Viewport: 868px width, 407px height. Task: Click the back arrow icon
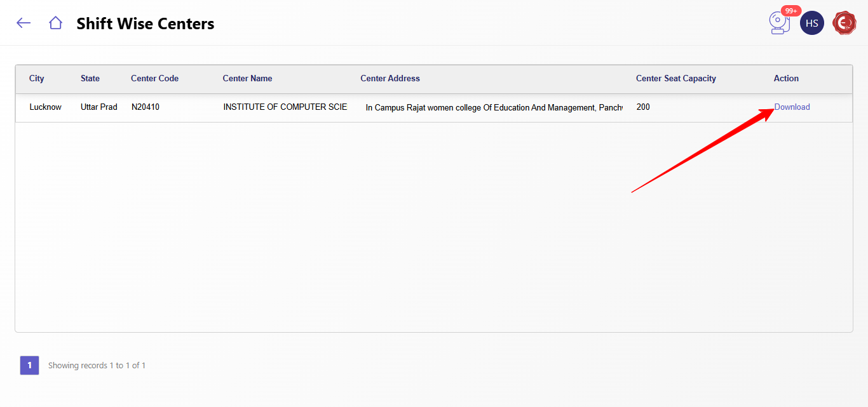point(24,23)
